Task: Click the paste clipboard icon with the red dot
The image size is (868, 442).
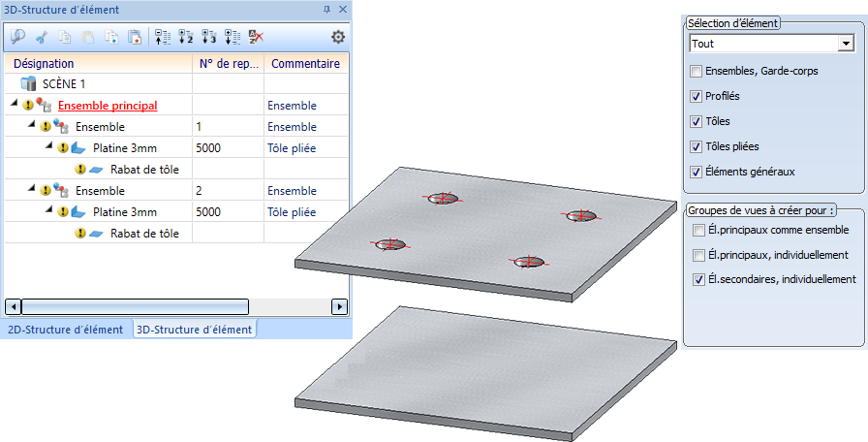Action: 135,37
